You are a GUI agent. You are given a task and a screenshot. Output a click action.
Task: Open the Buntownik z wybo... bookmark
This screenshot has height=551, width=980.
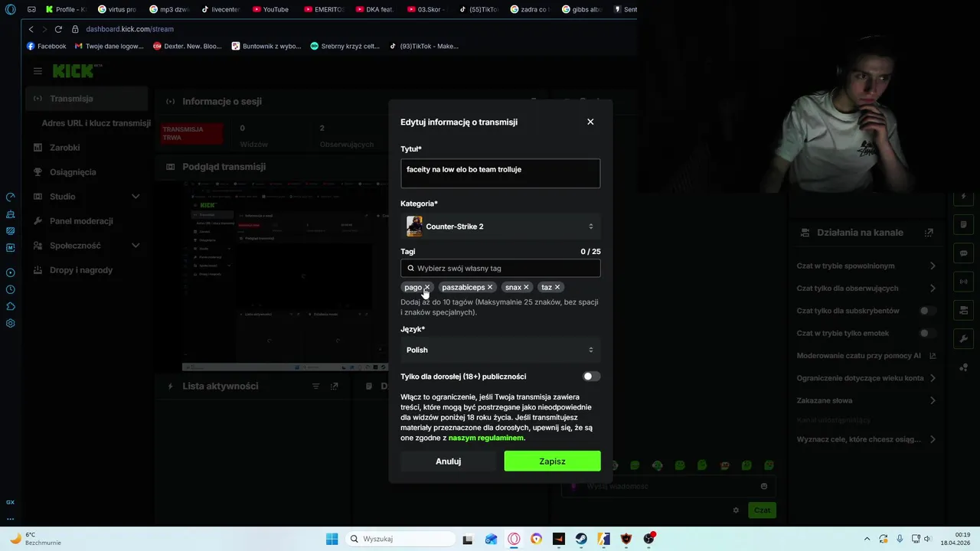click(266, 46)
